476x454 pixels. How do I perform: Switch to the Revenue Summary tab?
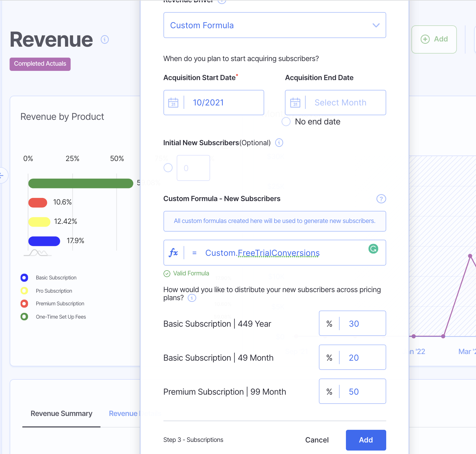click(61, 413)
